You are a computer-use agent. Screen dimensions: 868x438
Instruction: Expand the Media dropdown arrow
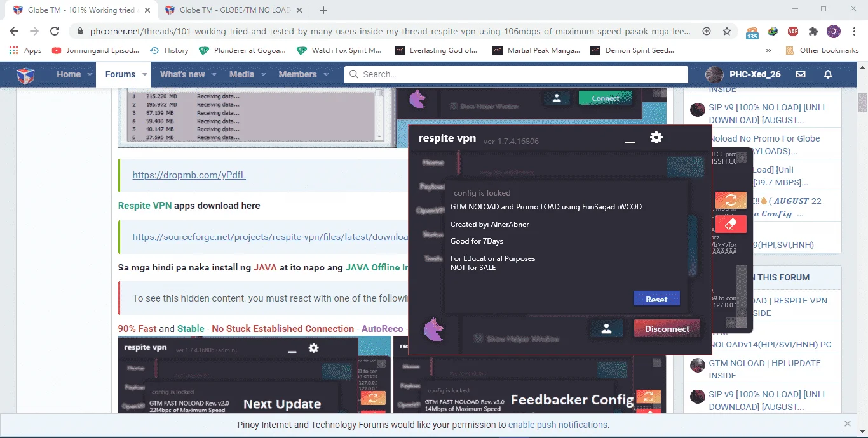click(263, 75)
